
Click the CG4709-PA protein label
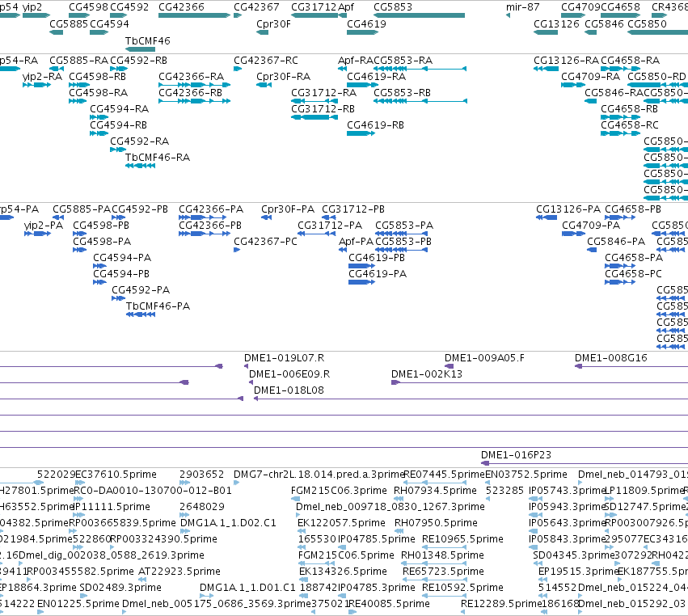[x=591, y=226]
